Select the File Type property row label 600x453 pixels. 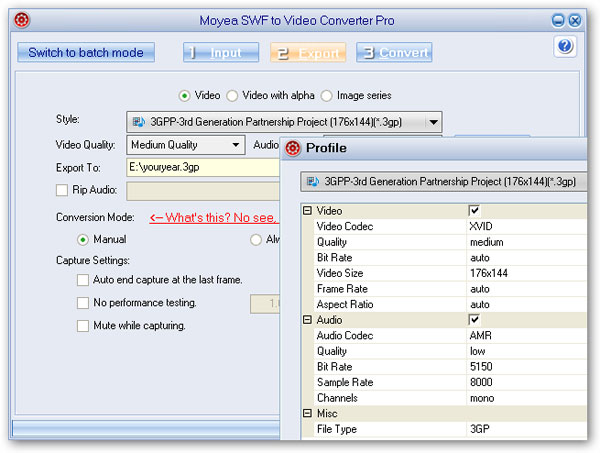coord(337,429)
